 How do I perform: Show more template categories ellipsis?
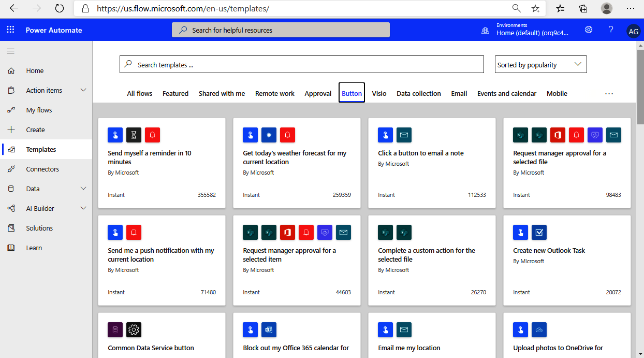click(x=609, y=94)
